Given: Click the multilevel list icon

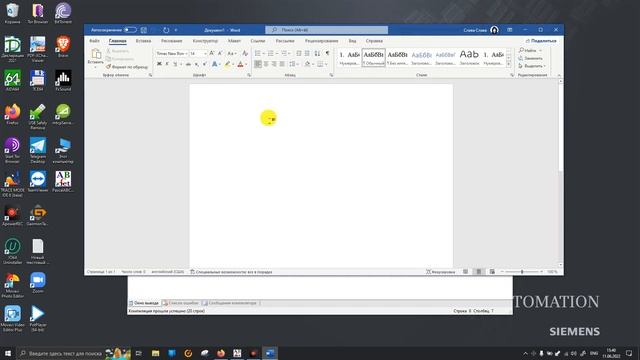Looking at the screenshot, I should [x=284, y=53].
